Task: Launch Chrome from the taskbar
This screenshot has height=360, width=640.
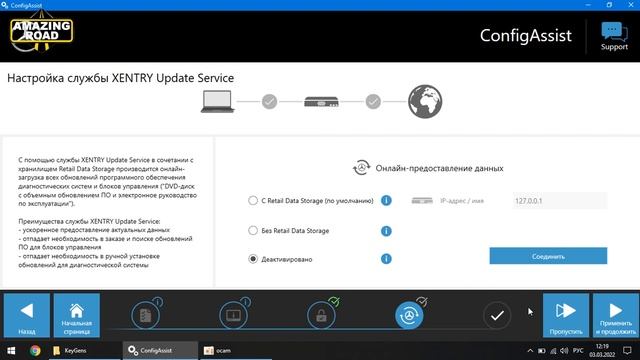Action: [x=35, y=351]
